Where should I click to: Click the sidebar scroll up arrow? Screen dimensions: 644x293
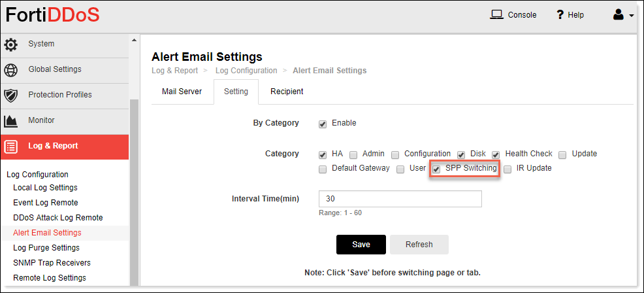(x=134, y=40)
